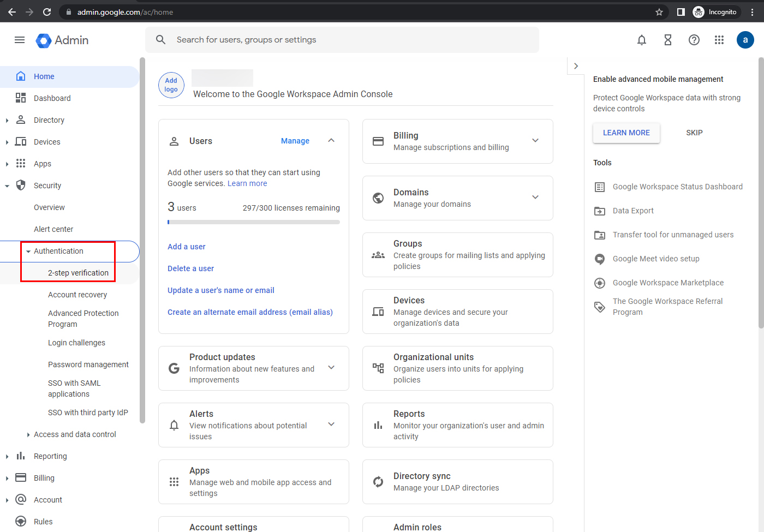Click the LEARN MORE button
This screenshot has height=532, width=764.
click(x=626, y=133)
